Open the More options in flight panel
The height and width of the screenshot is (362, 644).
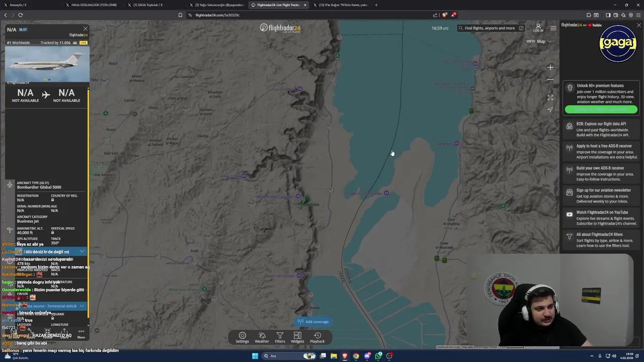tap(81, 334)
